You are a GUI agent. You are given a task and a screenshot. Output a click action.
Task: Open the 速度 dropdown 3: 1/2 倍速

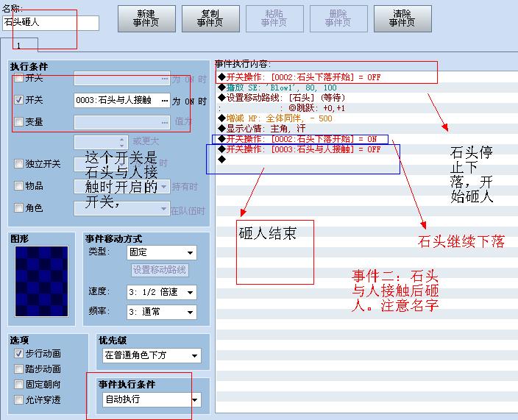[x=162, y=292]
